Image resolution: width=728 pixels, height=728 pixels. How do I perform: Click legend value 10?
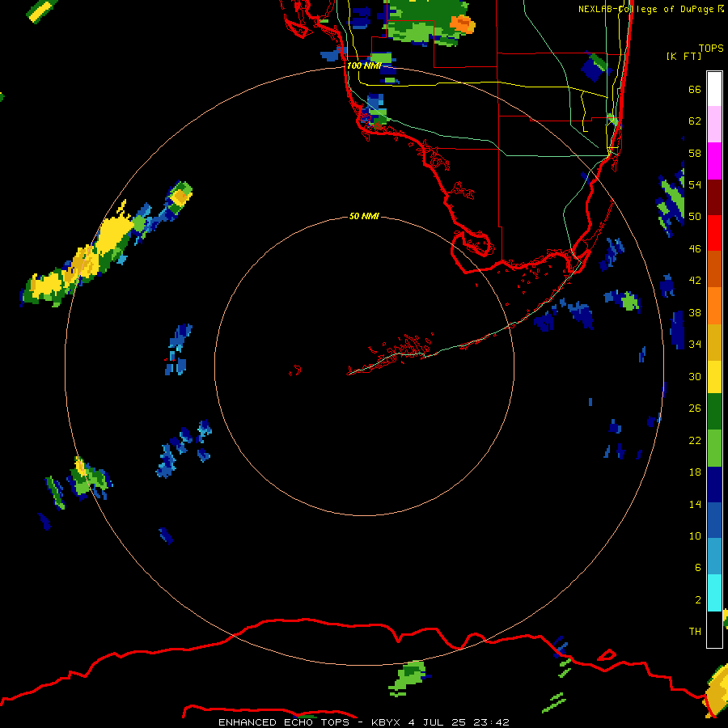[x=695, y=535]
